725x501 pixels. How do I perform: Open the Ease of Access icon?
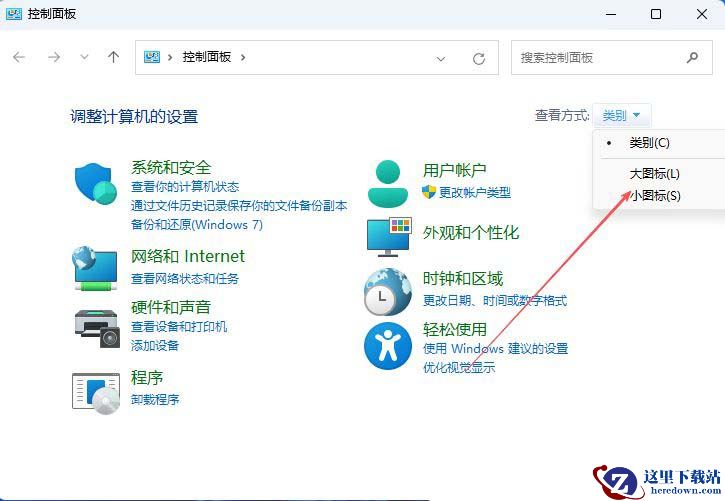tap(387, 346)
